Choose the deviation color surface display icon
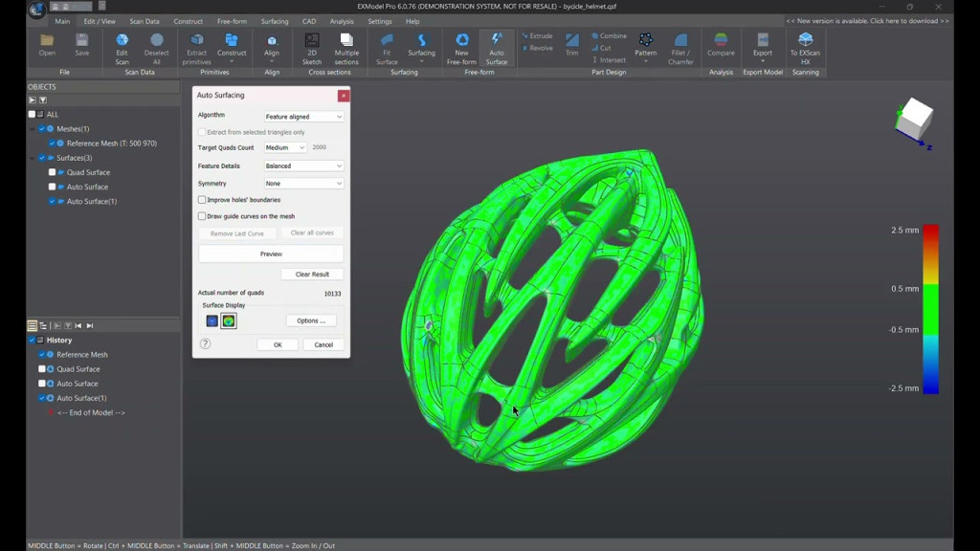The height and width of the screenshot is (551, 980). point(229,321)
